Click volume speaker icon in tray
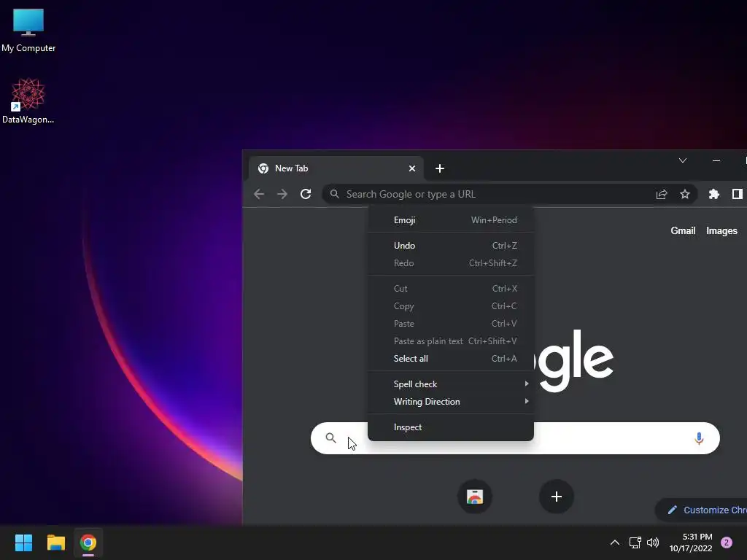The width and height of the screenshot is (747, 560). [653, 542]
